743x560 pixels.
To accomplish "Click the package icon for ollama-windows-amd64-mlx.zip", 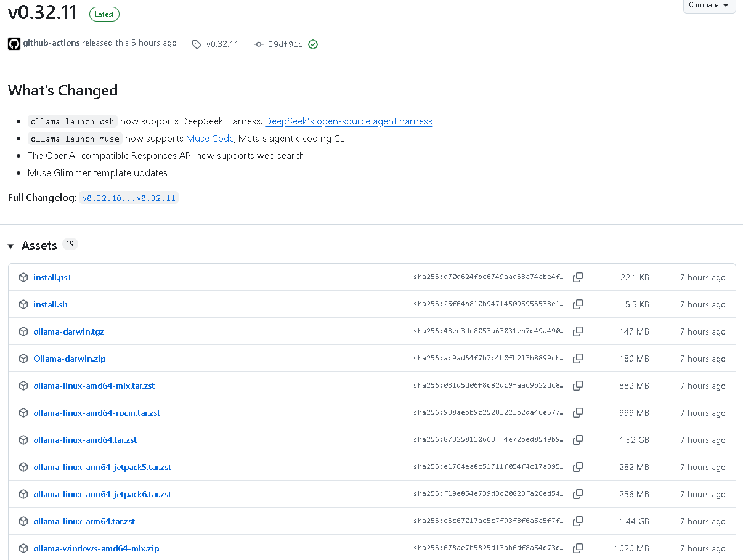I will click(x=23, y=548).
